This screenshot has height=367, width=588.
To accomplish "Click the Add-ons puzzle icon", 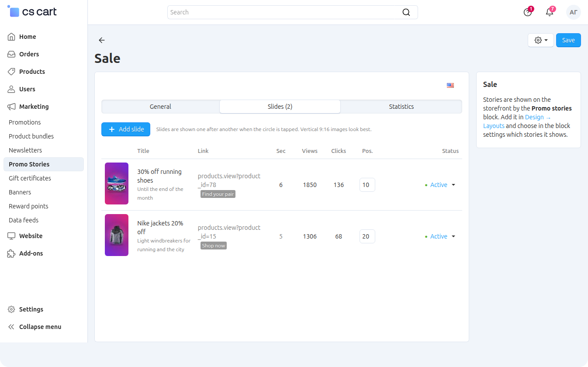I will (x=12, y=253).
